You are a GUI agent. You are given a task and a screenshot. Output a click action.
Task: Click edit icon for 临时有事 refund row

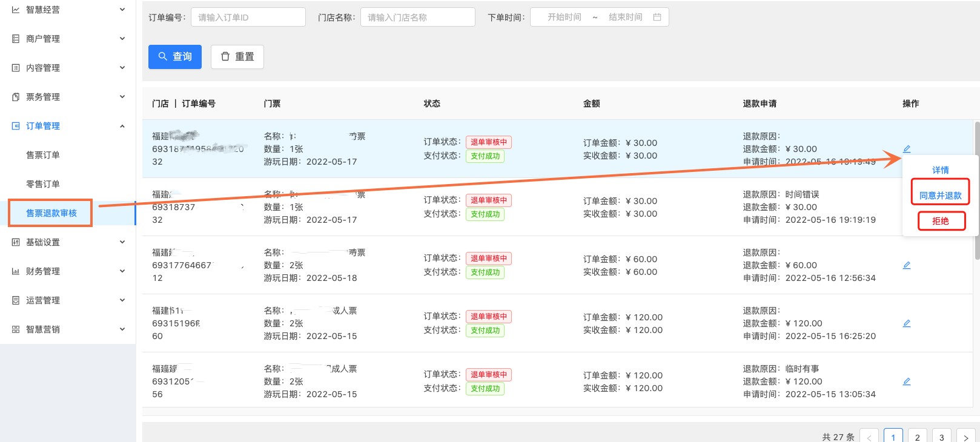[x=907, y=381]
